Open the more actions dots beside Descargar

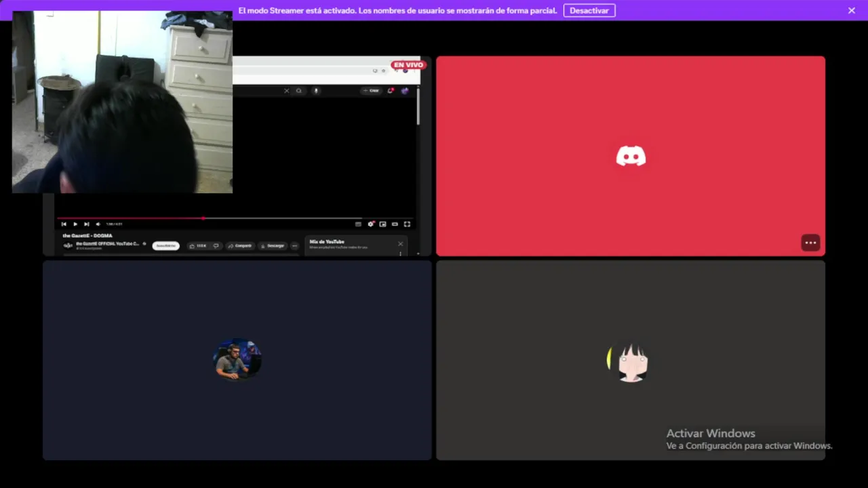[x=294, y=245]
